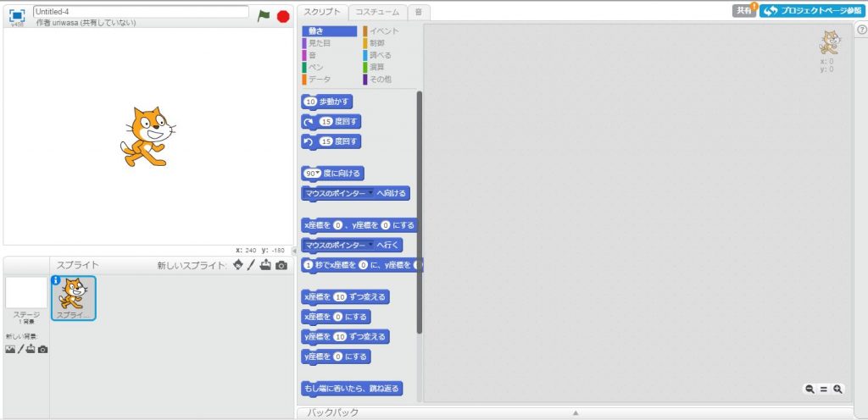This screenshot has height=420, width=868.
Task: Take a new sprite photo with the camera icon
Action: click(x=281, y=266)
